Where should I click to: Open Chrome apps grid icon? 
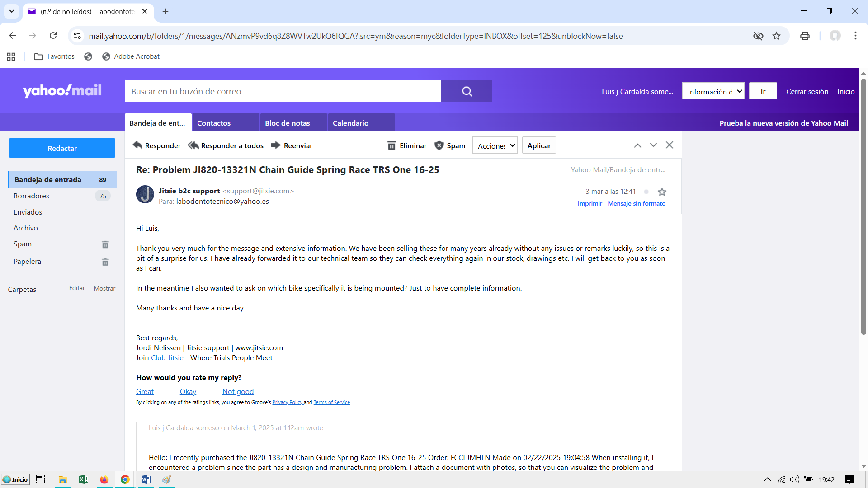(11, 56)
